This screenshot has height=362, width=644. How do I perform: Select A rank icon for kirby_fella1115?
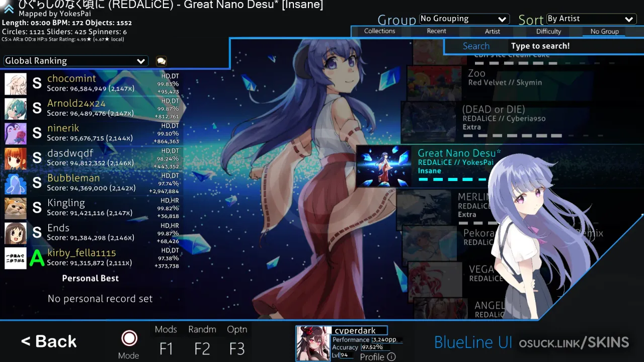pyautogui.click(x=37, y=258)
